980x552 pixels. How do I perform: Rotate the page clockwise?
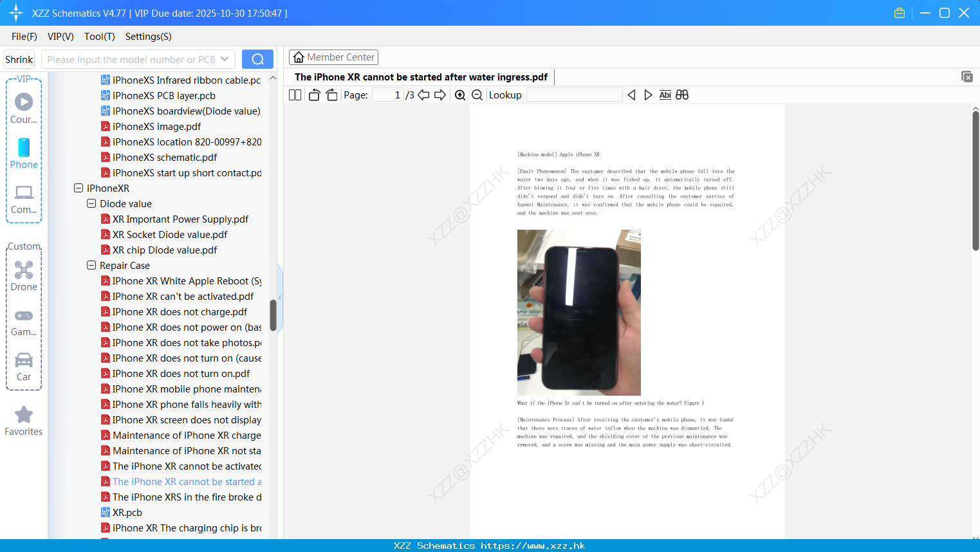click(331, 95)
